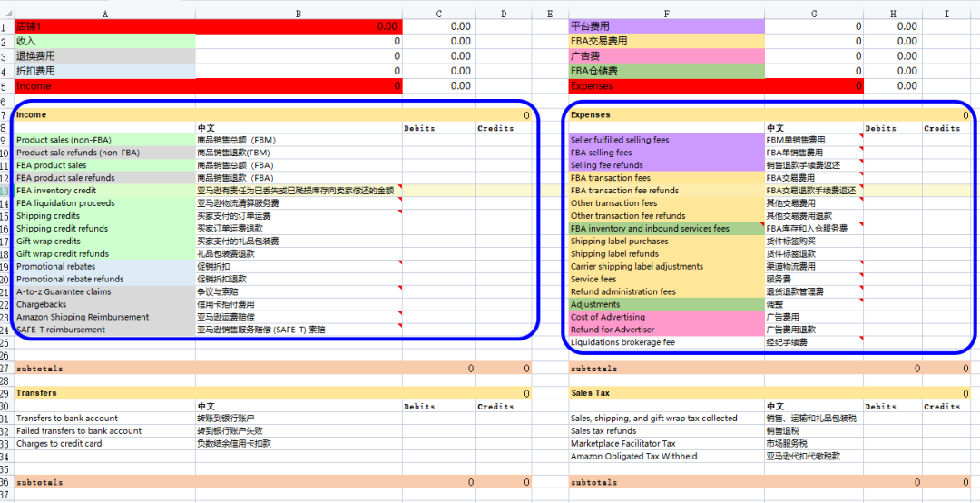Viewport: 980px width, 503px height.
Task: Click the purple 平台费用 cell
Action: (666, 26)
